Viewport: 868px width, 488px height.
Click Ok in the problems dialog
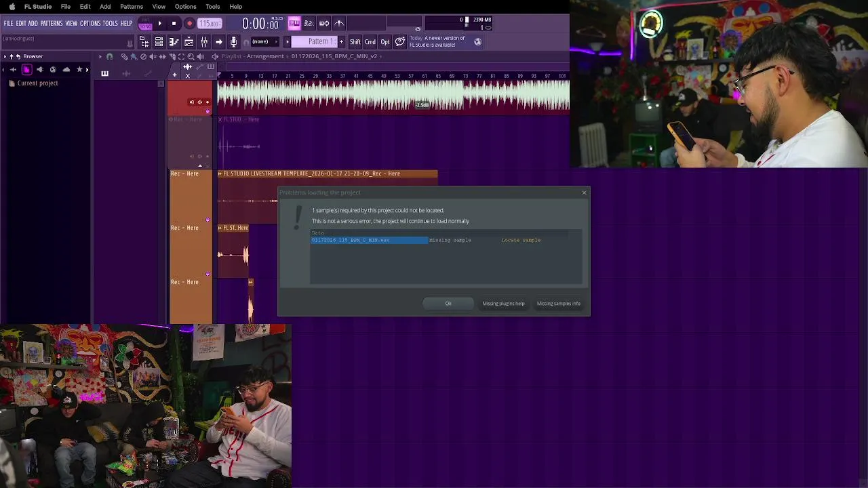448,303
